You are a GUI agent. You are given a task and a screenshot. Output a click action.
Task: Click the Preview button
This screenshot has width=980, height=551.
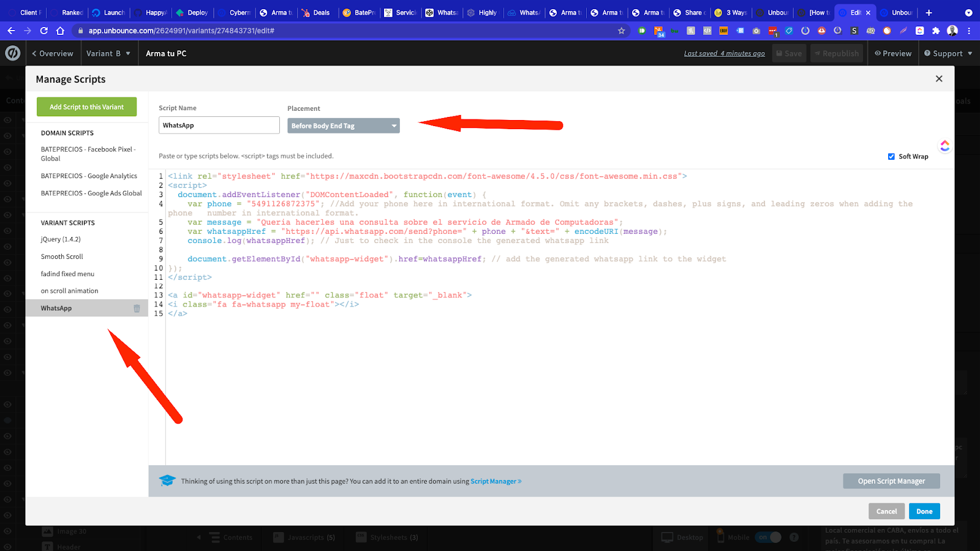click(x=893, y=53)
